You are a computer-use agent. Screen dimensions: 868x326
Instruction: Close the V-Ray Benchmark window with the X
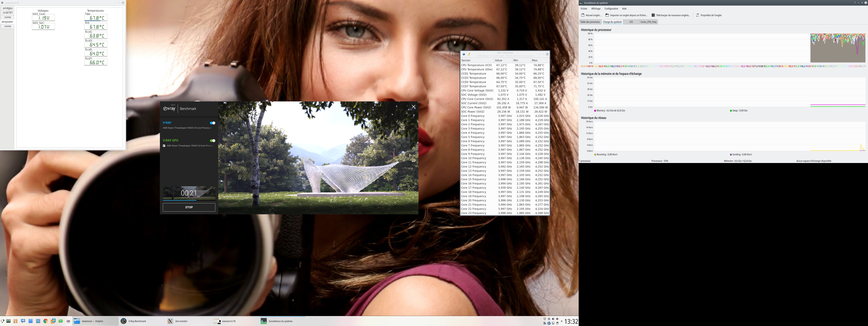(x=414, y=107)
